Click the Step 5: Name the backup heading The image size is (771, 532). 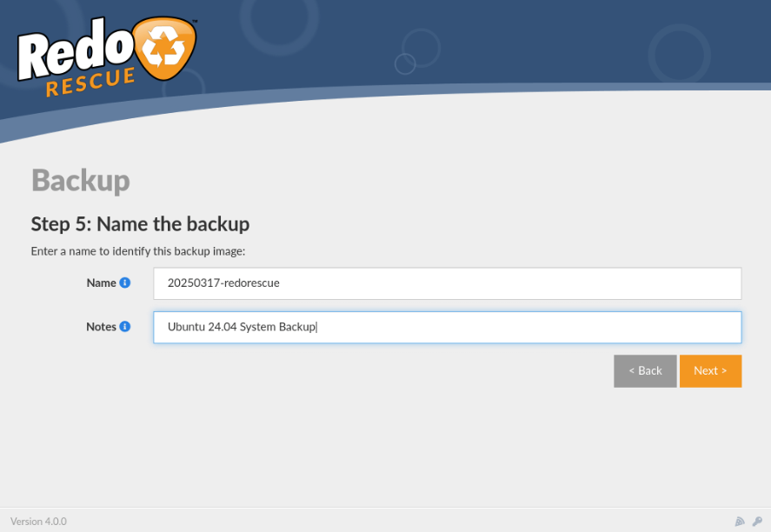point(140,223)
